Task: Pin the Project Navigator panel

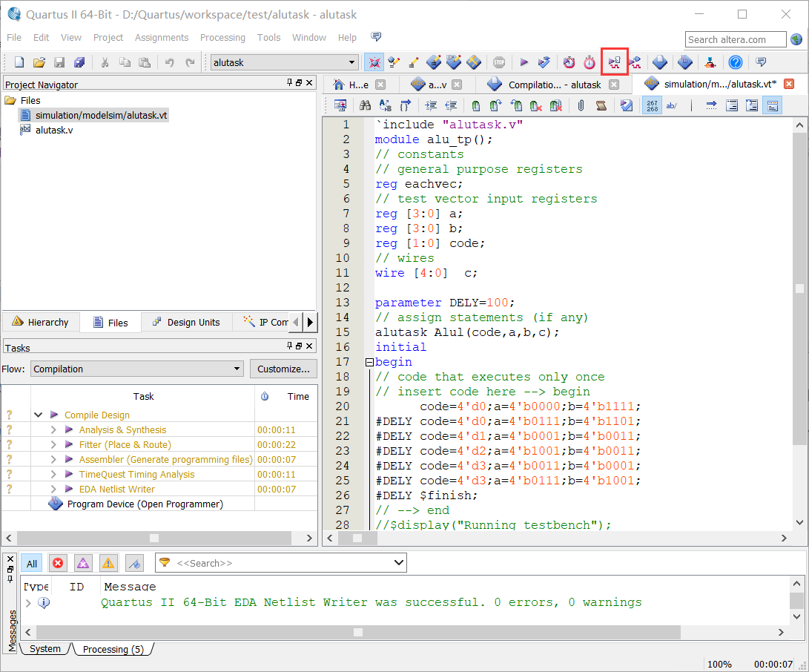Action: tap(289, 82)
